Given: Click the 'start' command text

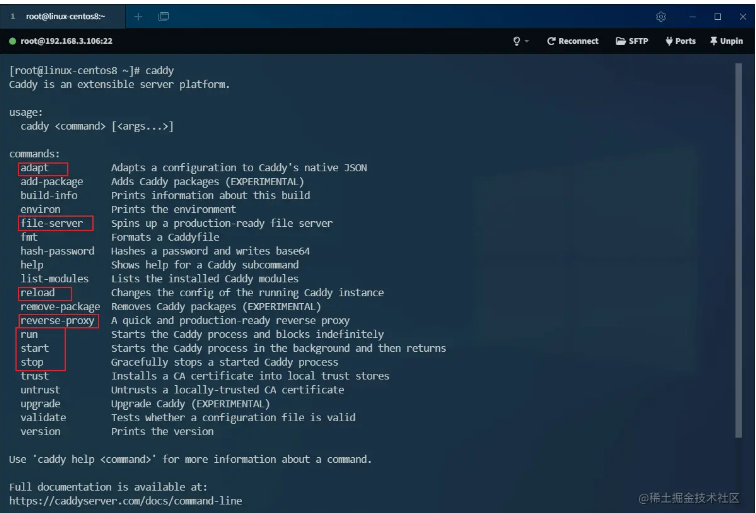Looking at the screenshot, I should pyautogui.click(x=35, y=348).
